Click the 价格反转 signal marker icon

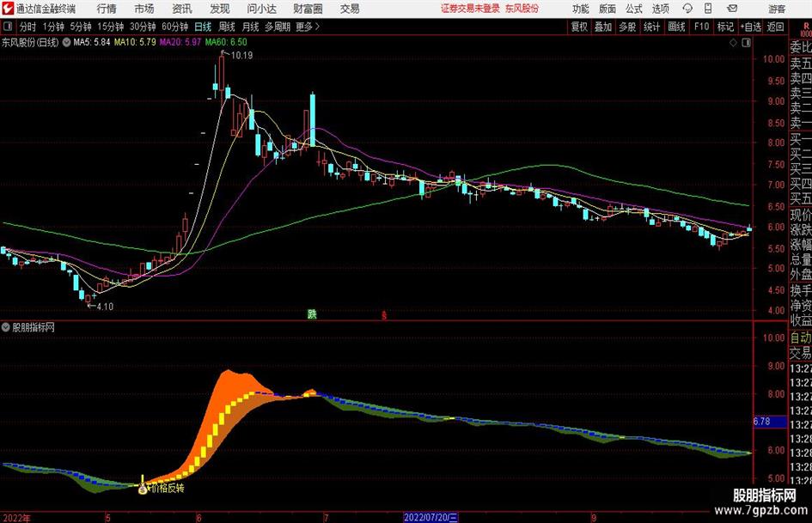pyautogui.click(x=143, y=489)
